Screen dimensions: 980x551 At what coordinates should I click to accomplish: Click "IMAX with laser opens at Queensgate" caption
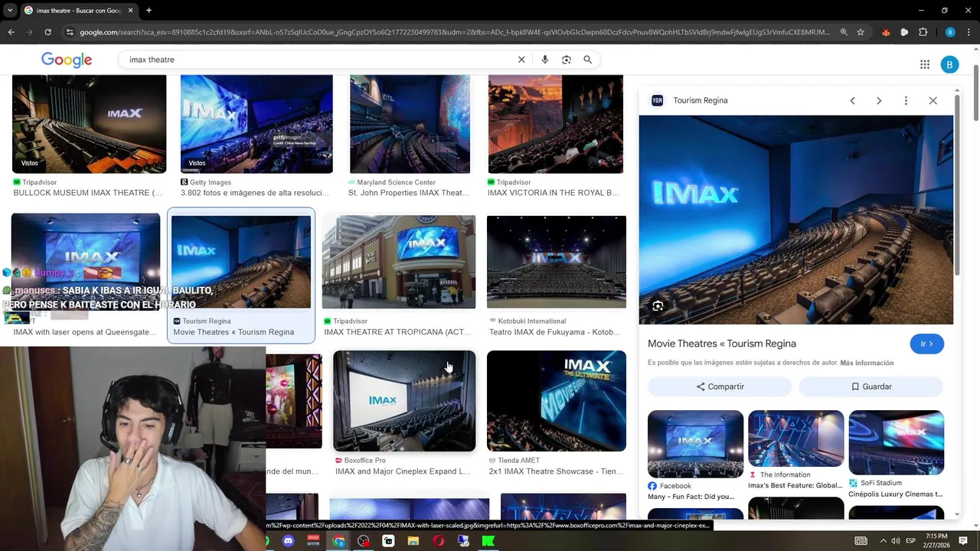[85, 332]
